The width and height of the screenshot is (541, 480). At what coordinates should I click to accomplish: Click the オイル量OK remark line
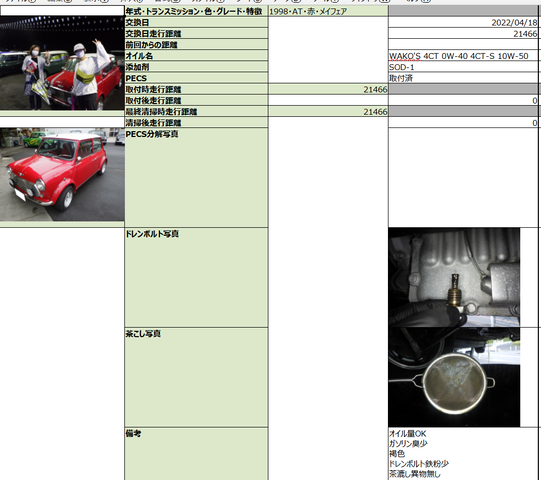(x=407, y=433)
